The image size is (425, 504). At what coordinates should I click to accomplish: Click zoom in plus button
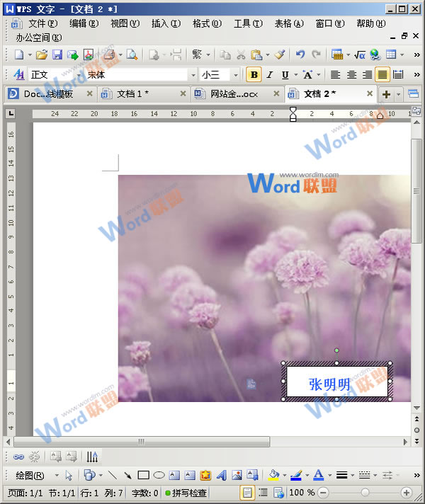407,493
